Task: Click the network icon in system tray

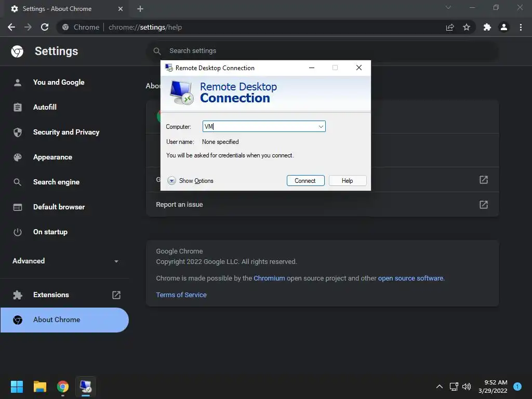Action: tap(454, 387)
